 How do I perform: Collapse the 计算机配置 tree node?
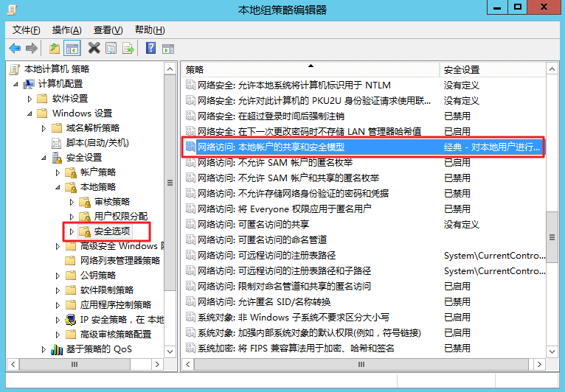point(16,84)
